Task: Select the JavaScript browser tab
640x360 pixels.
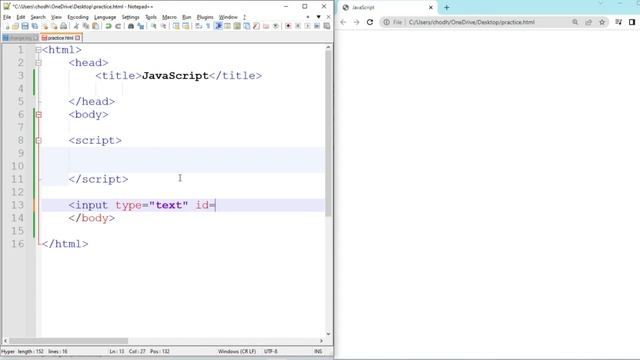Action: click(x=388, y=7)
